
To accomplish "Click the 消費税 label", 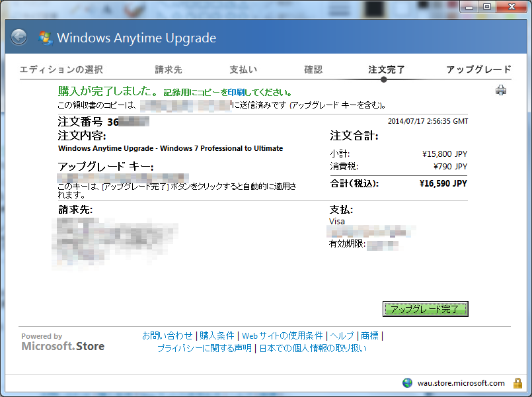I will tap(344, 166).
